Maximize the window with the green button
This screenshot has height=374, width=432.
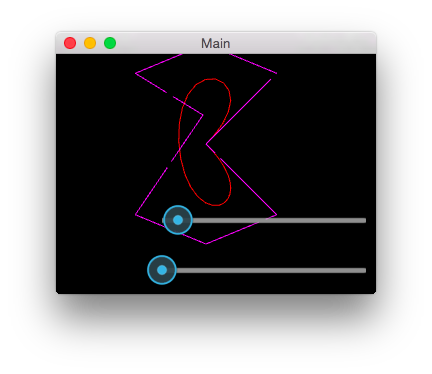pos(110,43)
